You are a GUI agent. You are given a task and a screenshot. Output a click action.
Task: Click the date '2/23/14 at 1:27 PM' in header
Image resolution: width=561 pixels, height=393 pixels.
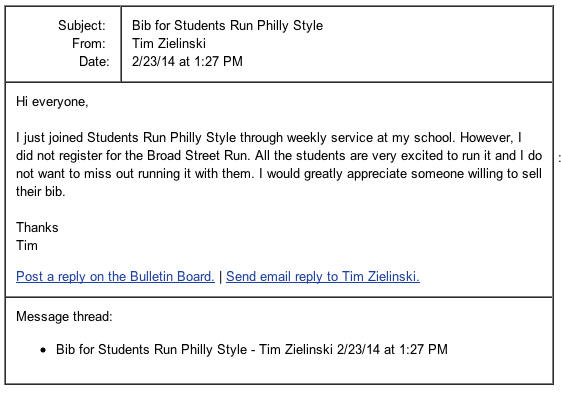pyautogui.click(x=187, y=61)
